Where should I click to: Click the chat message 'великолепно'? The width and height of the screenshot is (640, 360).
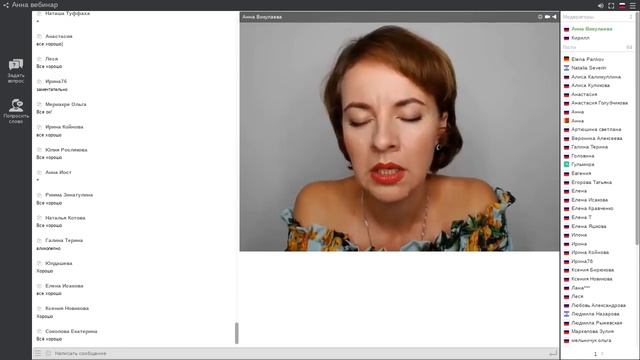pos(49,248)
